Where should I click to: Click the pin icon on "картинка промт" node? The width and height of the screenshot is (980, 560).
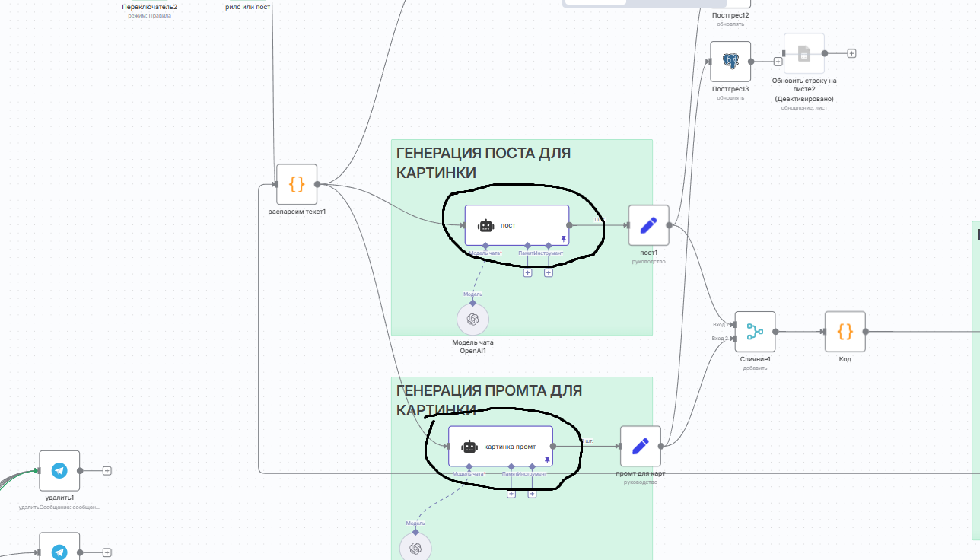pyautogui.click(x=546, y=460)
